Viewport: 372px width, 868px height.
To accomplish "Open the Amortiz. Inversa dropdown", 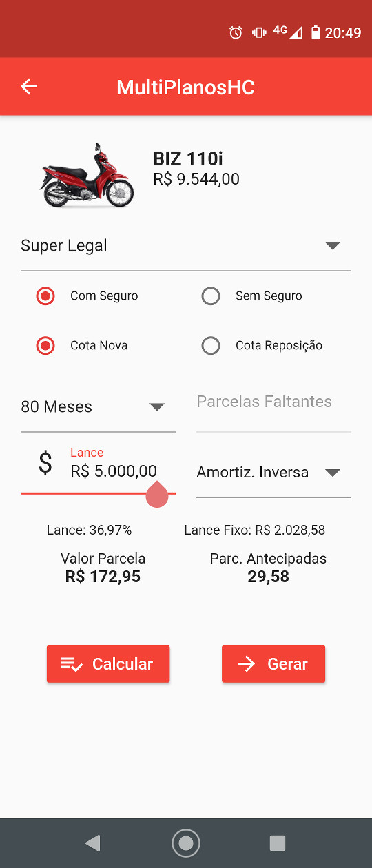I will click(273, 473).
